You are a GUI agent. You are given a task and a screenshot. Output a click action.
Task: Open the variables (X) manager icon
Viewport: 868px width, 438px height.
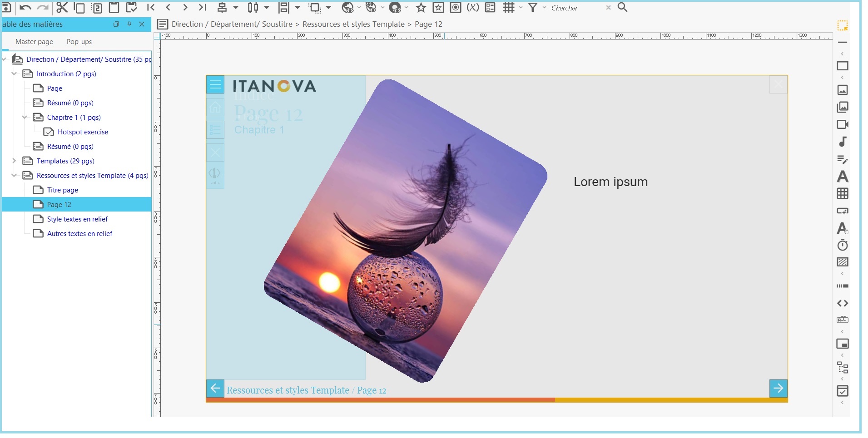pyautogui.click(x=473, y=8)
